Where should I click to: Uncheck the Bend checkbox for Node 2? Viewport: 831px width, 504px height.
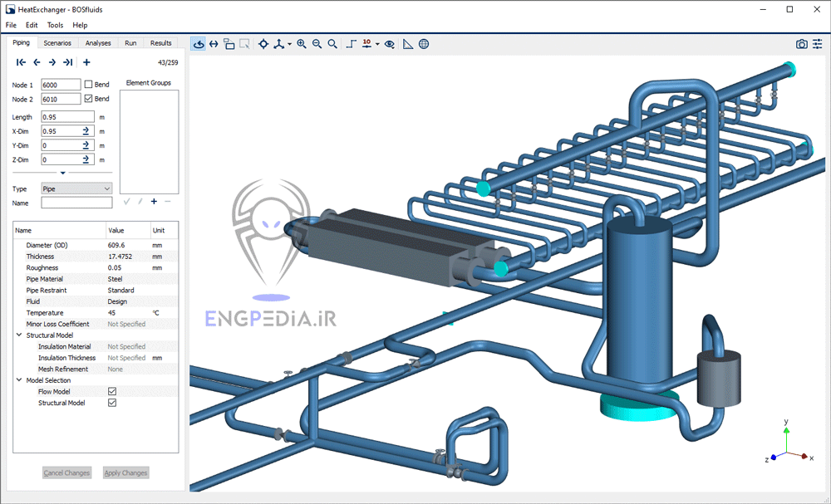pos(89,99)
